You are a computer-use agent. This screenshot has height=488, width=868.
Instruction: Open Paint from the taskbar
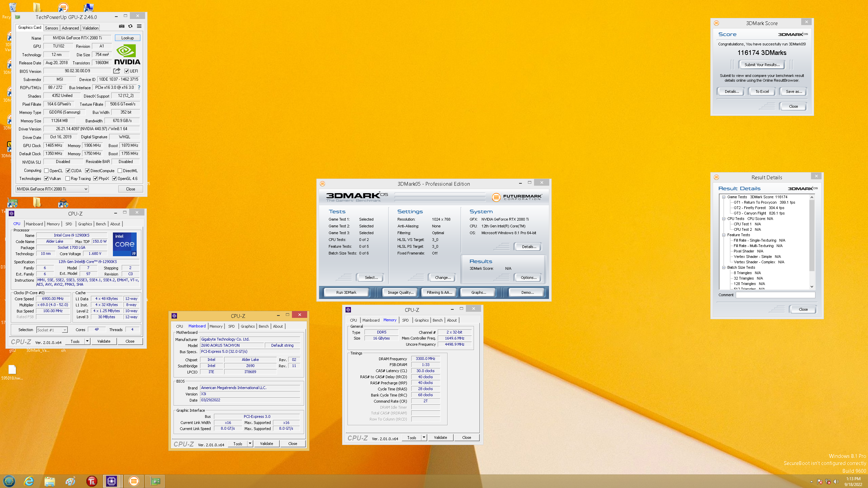pyautogui.click(x=70, y=481)
